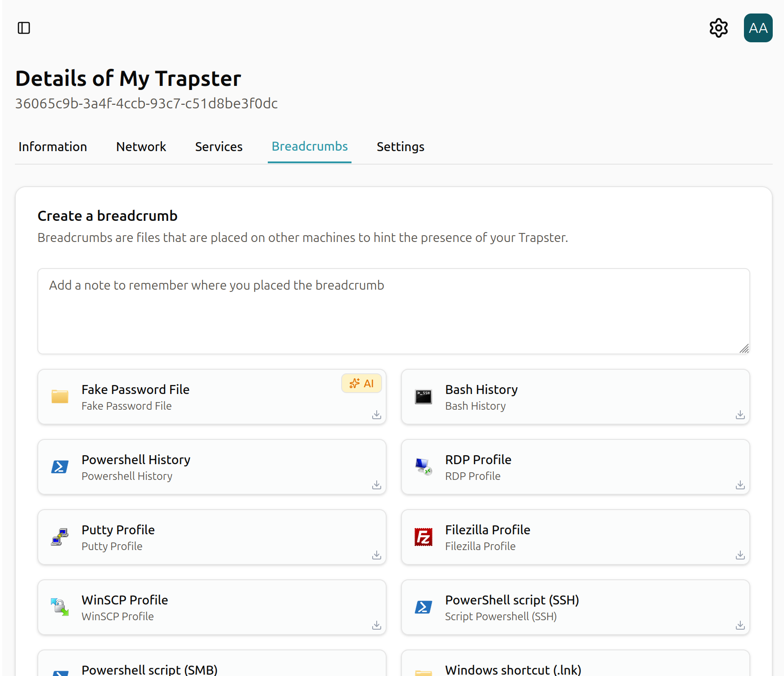The height and width of the screenshot is (676, 784).
Task: Download the RDP Profile breadcrumb
Action: pyautogui.click(x=740, y=485)
